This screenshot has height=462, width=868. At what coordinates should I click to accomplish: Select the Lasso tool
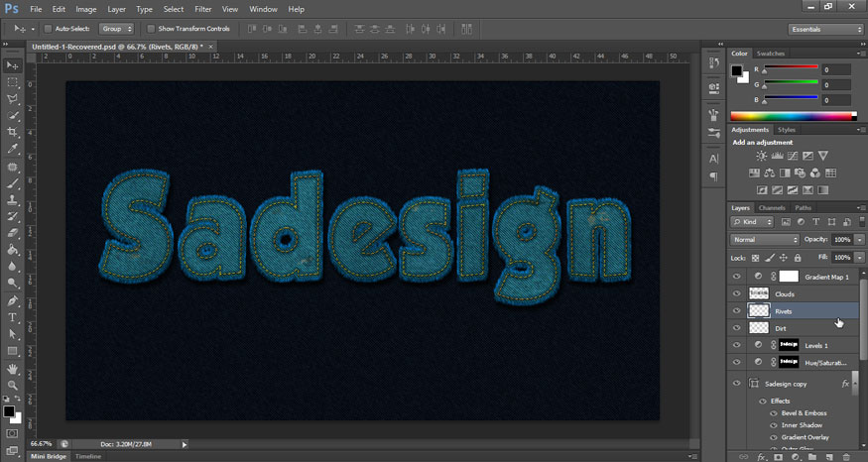12,99
